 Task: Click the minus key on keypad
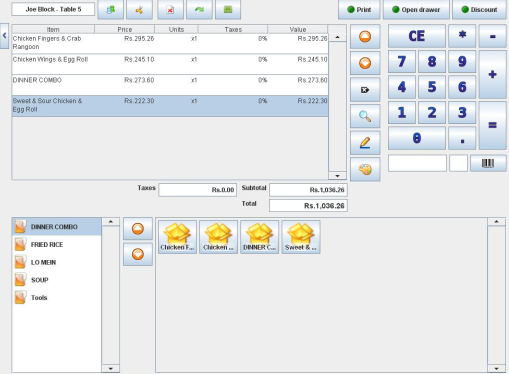tap(493, 36)
